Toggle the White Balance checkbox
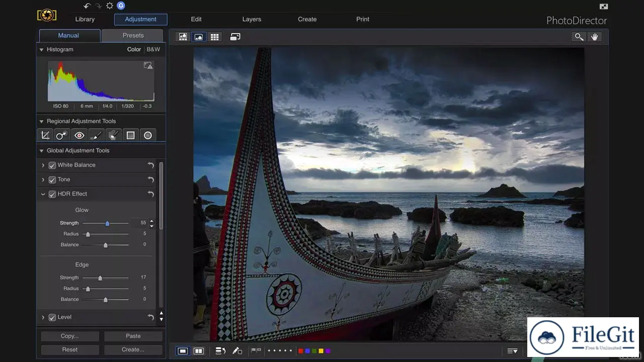The image size is (644, 362). pos(52,165)
